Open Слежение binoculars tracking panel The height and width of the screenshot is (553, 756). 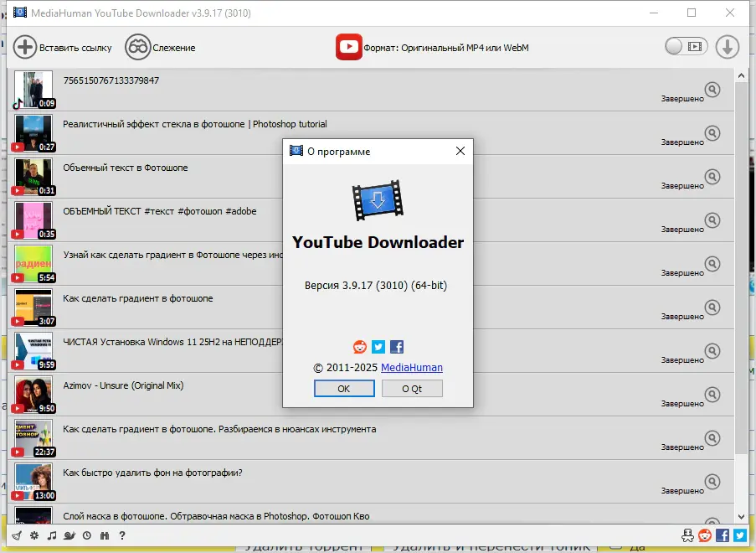click(x=138, y=47)
